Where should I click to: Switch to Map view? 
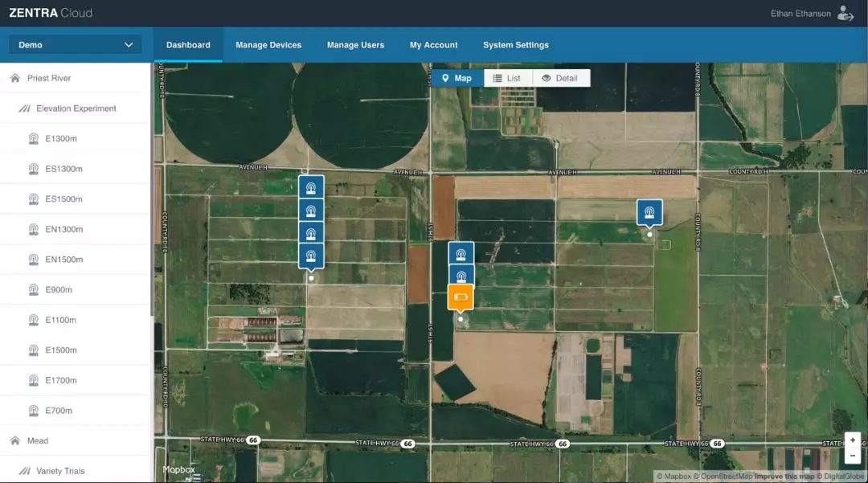(457, 78)
